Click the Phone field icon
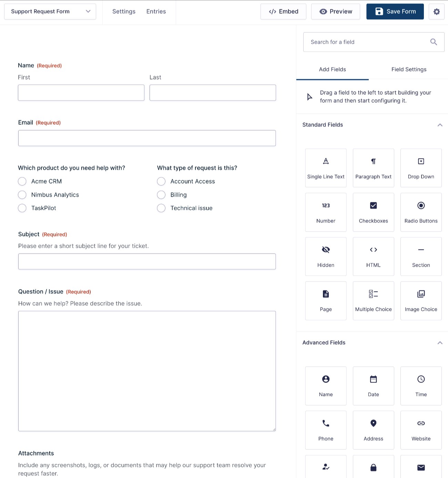Viewport: 448px width, 478px height. [326, 430]
